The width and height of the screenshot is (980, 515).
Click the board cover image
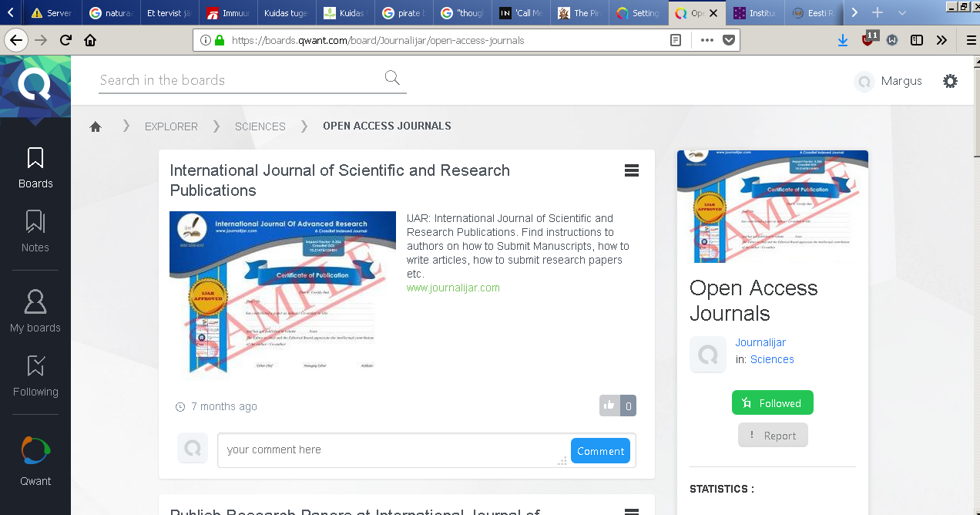[x=773, y=207]
